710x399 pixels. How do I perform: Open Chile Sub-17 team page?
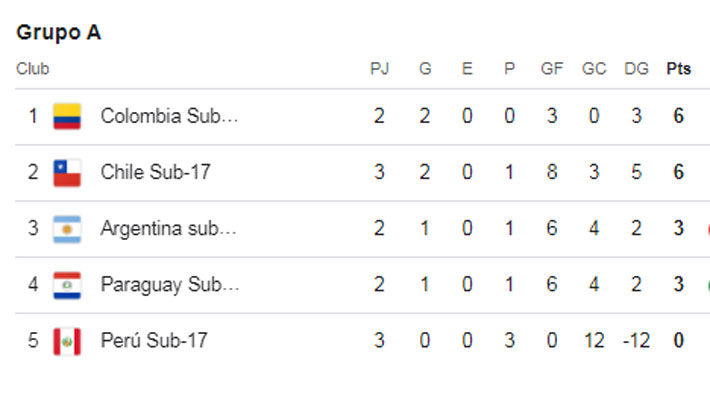coord(155,172)
